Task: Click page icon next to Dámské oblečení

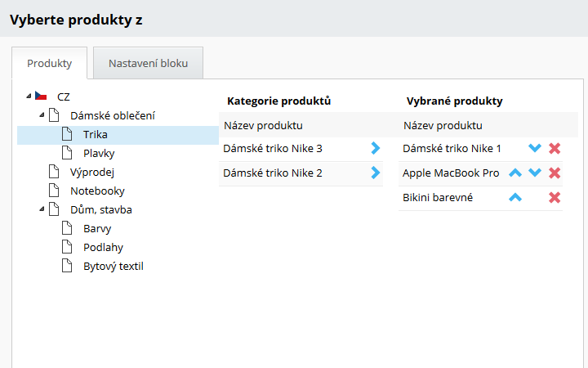Action: click(x=54, y=115)
